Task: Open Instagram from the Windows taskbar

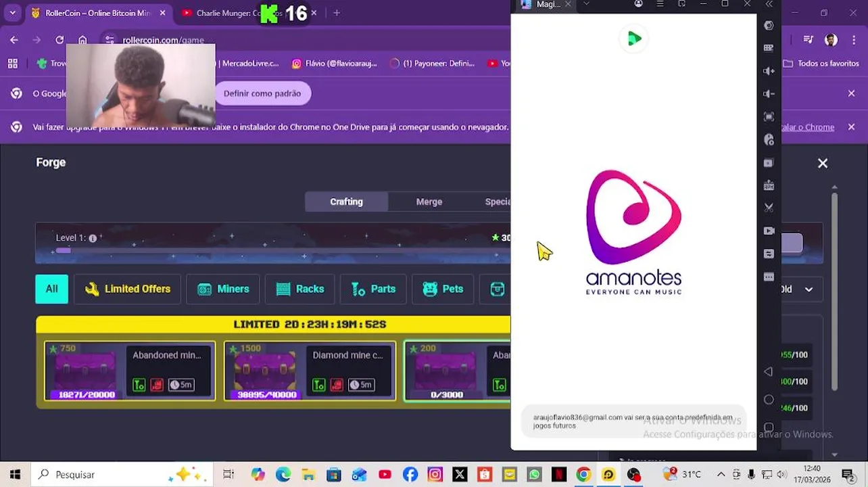Action: click(435, 475)
